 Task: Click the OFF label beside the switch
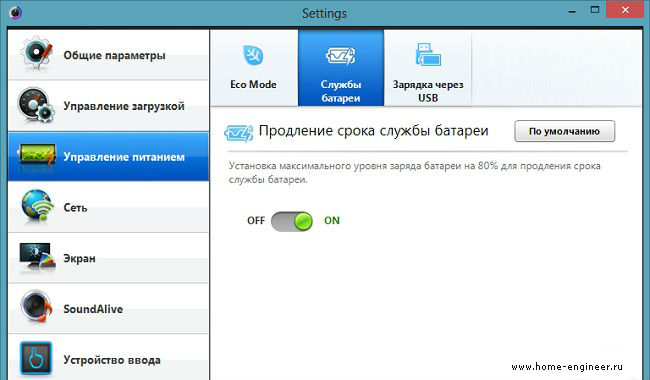coord(256,220)
